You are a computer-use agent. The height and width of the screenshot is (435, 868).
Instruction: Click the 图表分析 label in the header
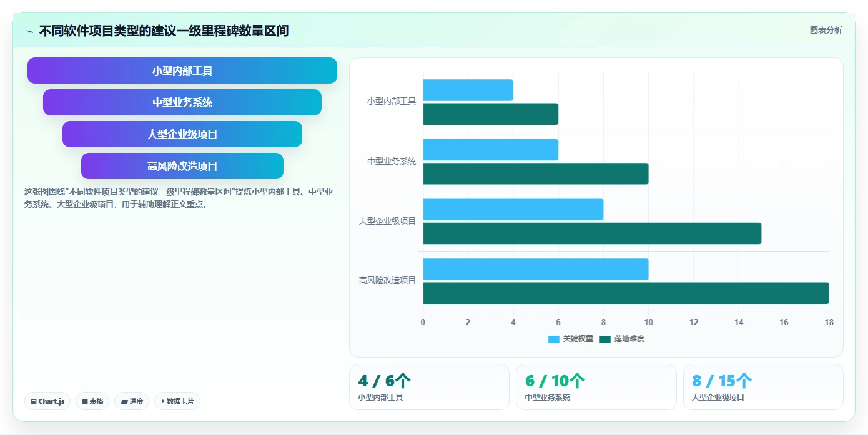tap(826, 30)
